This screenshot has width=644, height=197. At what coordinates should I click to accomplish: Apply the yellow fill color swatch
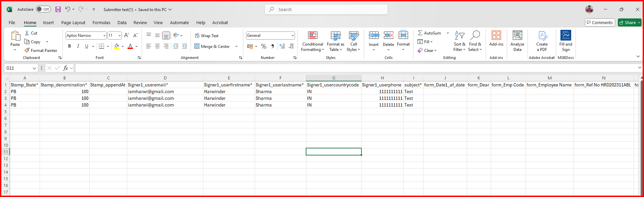point(116,46)
